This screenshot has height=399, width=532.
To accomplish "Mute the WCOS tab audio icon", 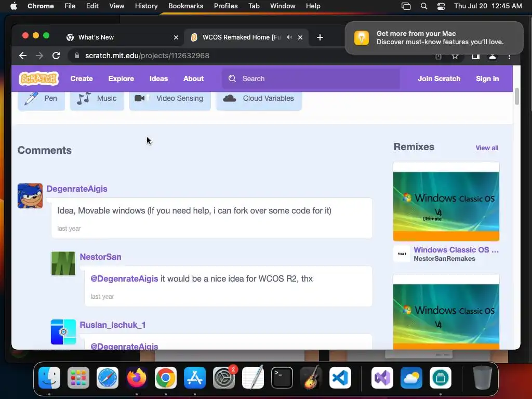I will click(x=289, y=37).
